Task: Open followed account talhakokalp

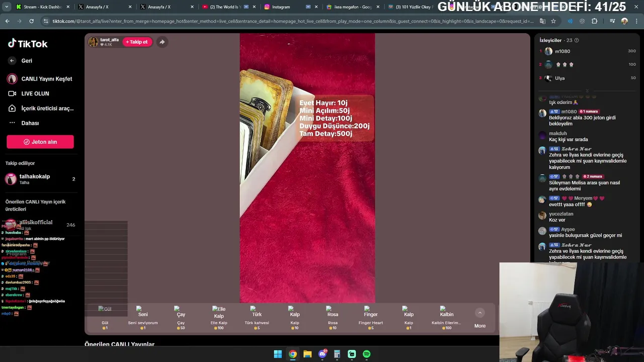Action: tap(40, 179)
